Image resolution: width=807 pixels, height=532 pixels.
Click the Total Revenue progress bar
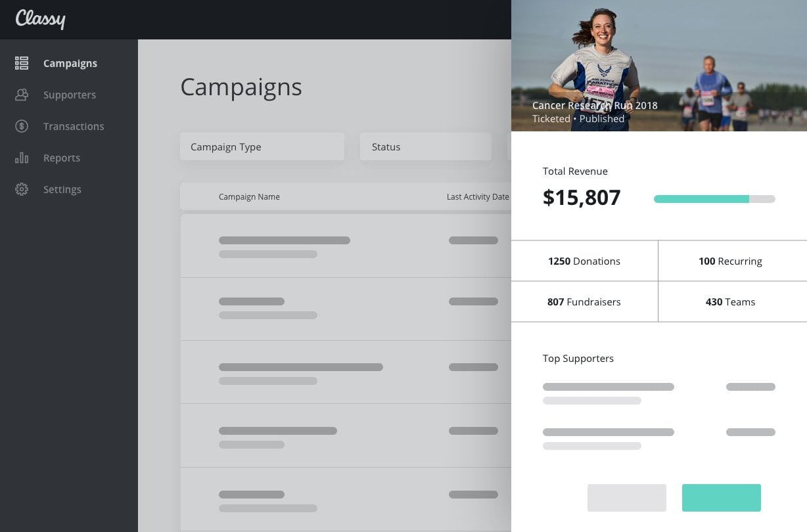(714, 199)
